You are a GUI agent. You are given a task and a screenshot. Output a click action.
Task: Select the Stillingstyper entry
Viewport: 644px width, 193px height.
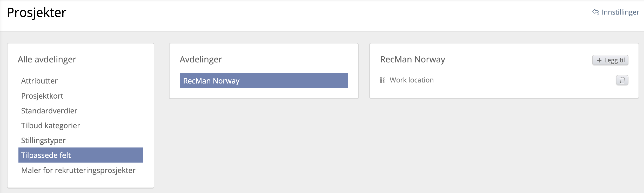pos(43,140)
